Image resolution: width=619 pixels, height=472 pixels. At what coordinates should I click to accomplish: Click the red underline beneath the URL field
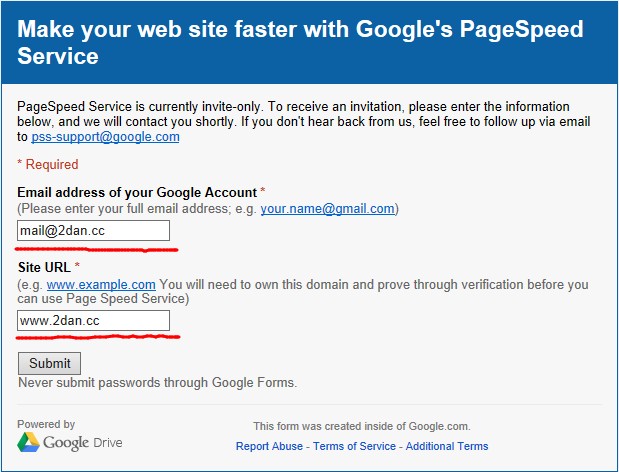[98, 337]
